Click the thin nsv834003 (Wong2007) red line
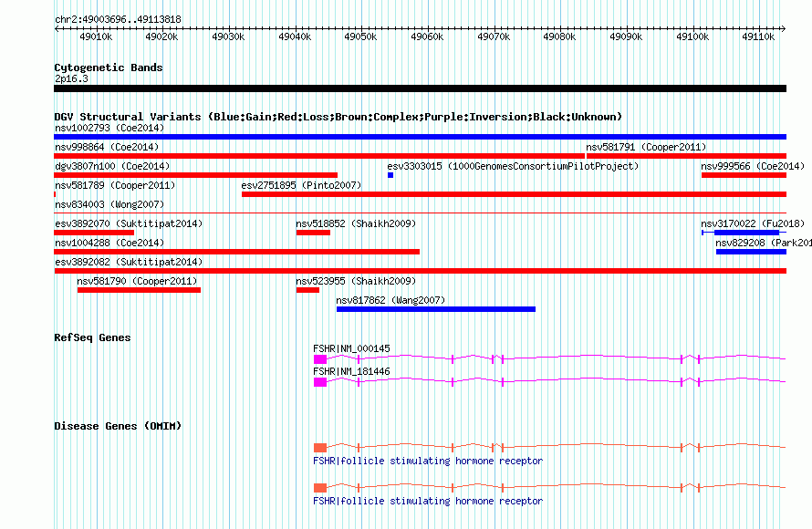812x529 pixels. (420, 213)
